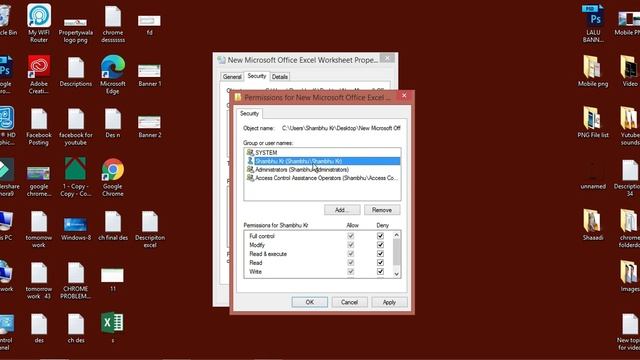Open Propertywala logo png file
The height and width of the screenshot is (360, 640).
[x=76, y=29]
